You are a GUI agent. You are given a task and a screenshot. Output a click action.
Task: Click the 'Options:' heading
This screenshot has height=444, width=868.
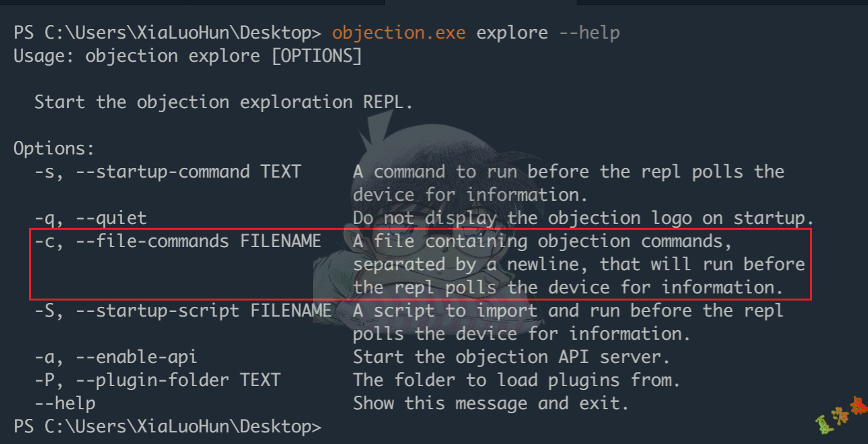click(x=54, y=149)
